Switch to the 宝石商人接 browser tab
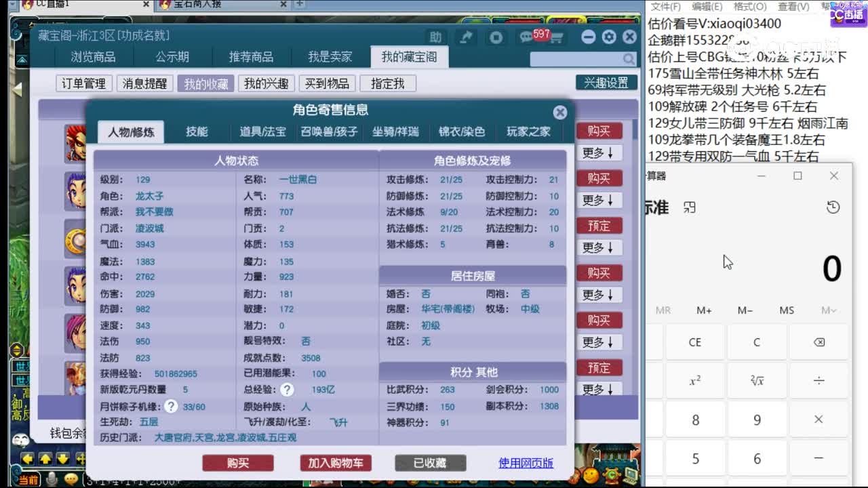This screenshot has height=488, width=868. (203, 6)
